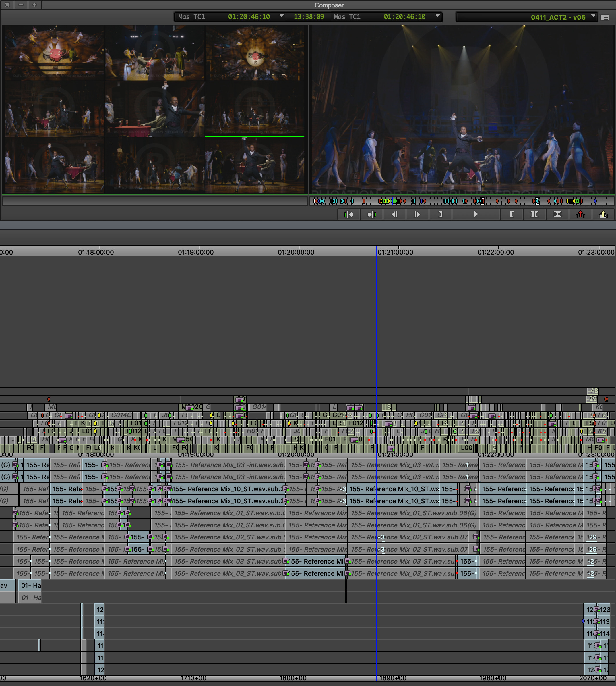Select the top-left overhead multicam angle
The width and height of the screenshot is (616, 686).
click(x=54, y=53)
